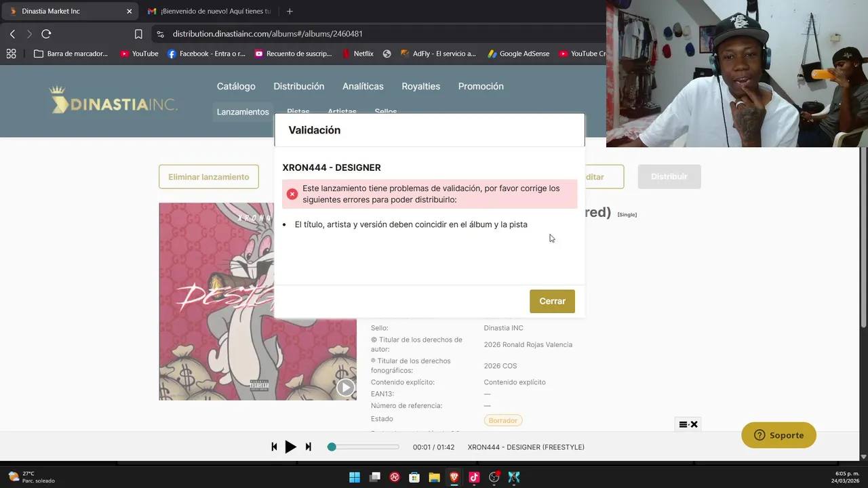Open Barra de marcadores bookmark folder

(x=71, y=54)
